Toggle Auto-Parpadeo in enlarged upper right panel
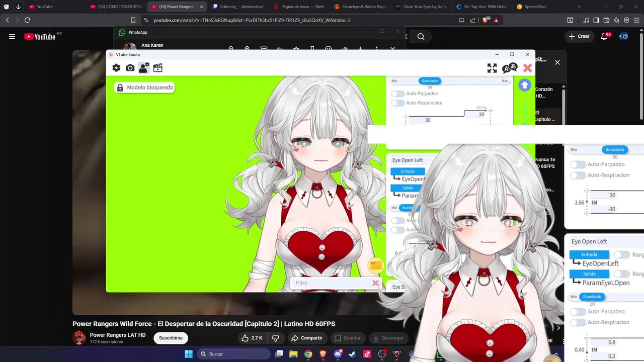Viewport: 644px width, 362px height. point(578,164)
